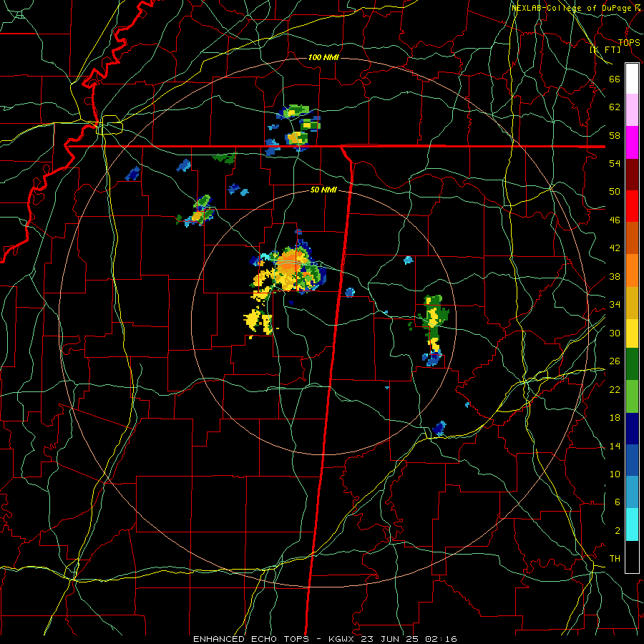Click the cyan swatch on the tops scale
644x644 pixels.
632,525
